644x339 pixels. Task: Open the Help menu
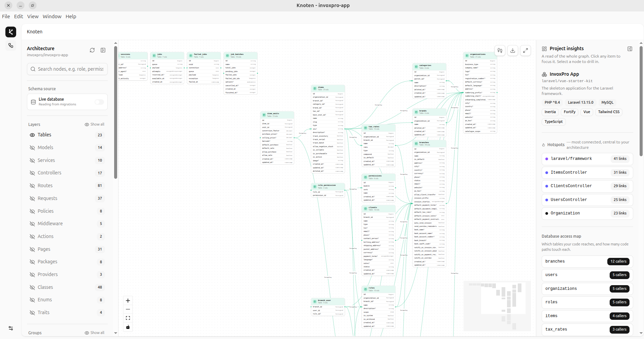point(71,16)
